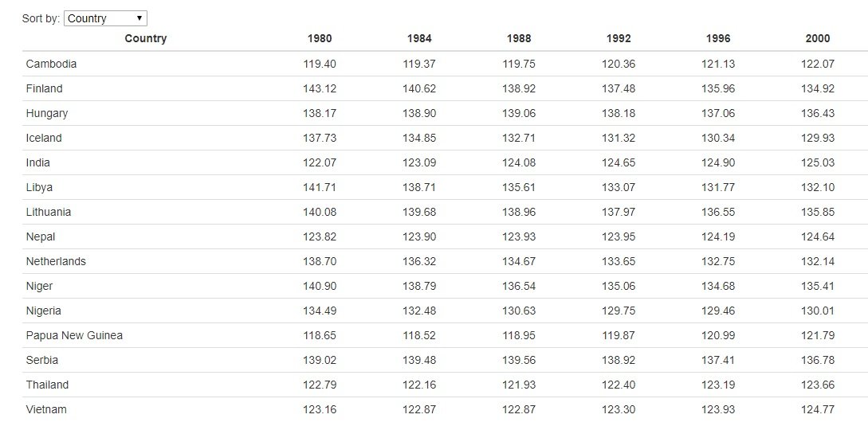Click Serbia's 1988 value 139.56

(x=519, y=360)
